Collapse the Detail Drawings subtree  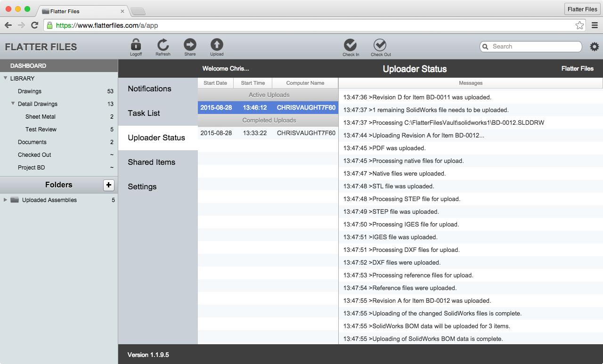tap(13, 104)
